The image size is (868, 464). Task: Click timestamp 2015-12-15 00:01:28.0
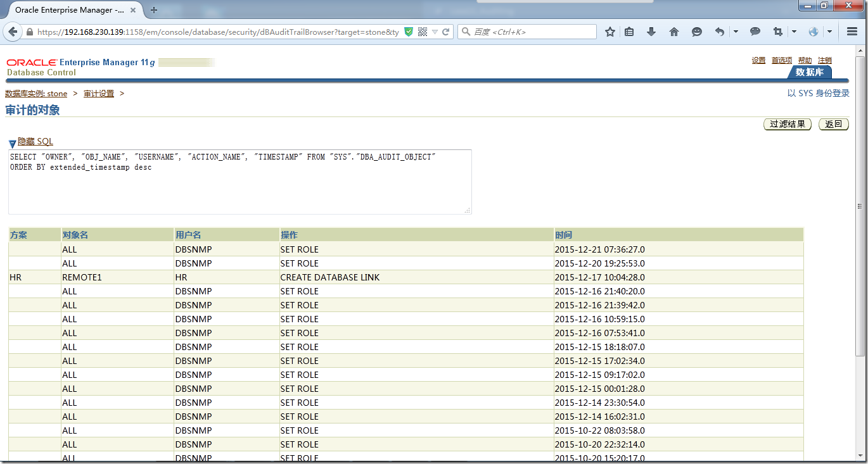(599, 389)
